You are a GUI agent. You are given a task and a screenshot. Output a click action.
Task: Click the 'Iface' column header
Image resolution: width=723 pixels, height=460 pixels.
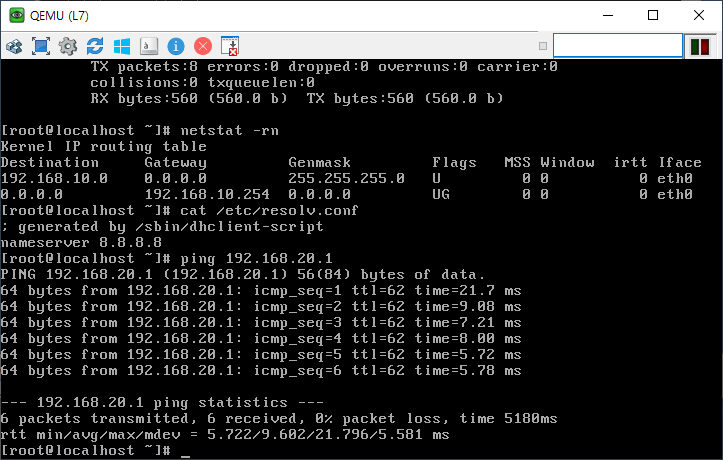(680, 162)
